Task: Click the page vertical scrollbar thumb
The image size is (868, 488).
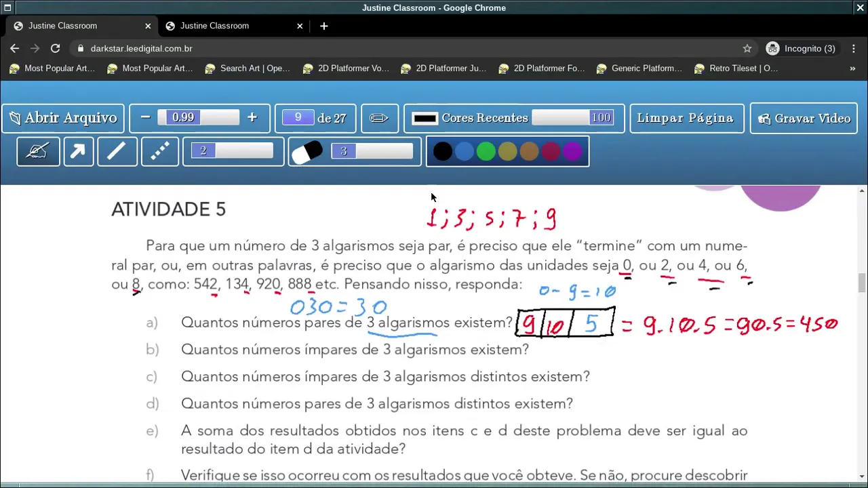Action: click(x=862, y=283)
